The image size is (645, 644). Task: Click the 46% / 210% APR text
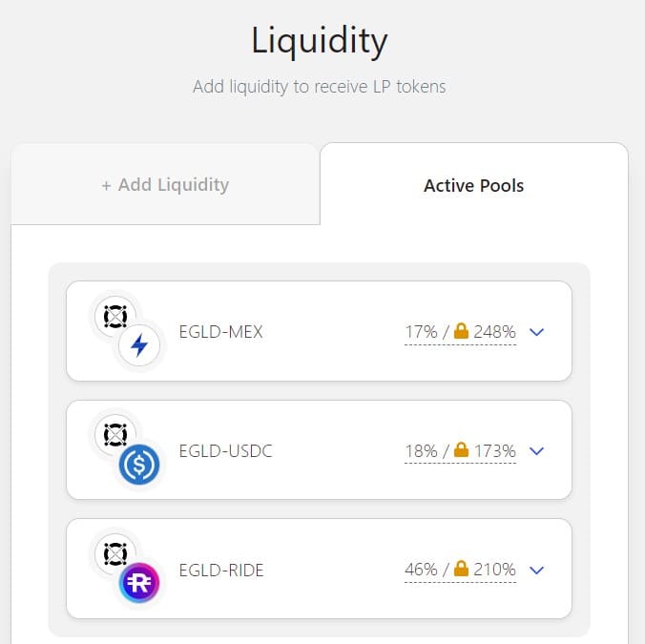click(x=460, y=570)
